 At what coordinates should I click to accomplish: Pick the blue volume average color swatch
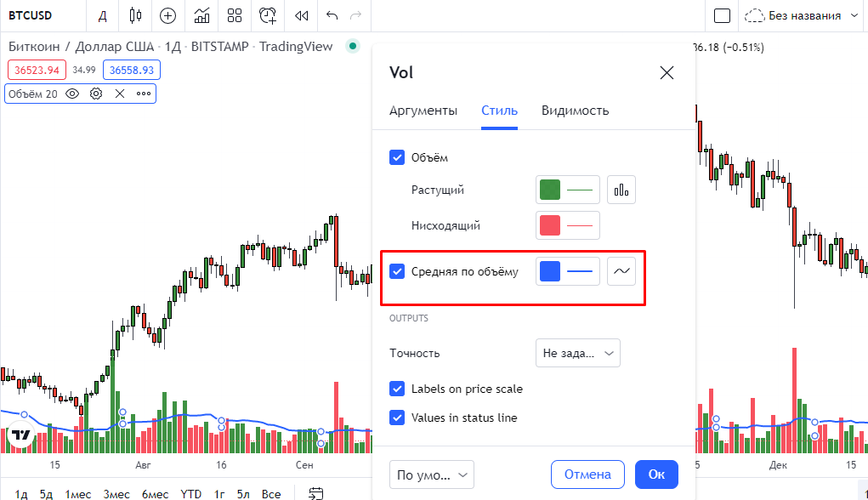[550, 271]
